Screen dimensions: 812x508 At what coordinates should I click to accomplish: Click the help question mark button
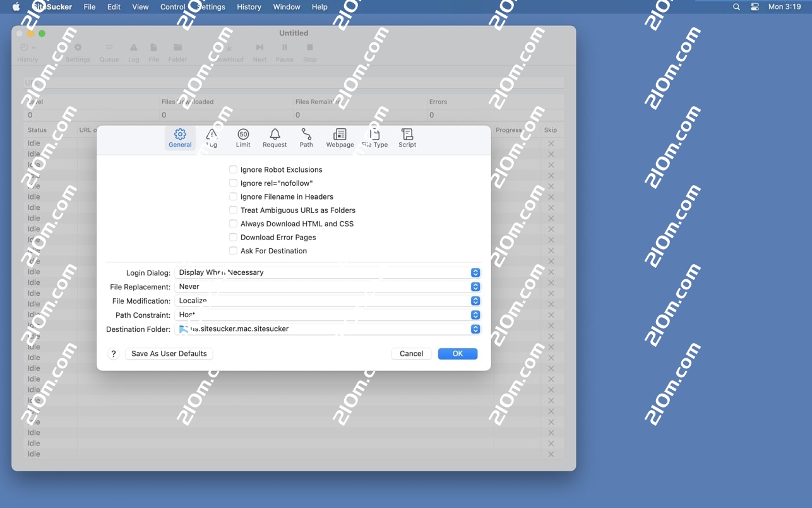[x=114, y=354]
